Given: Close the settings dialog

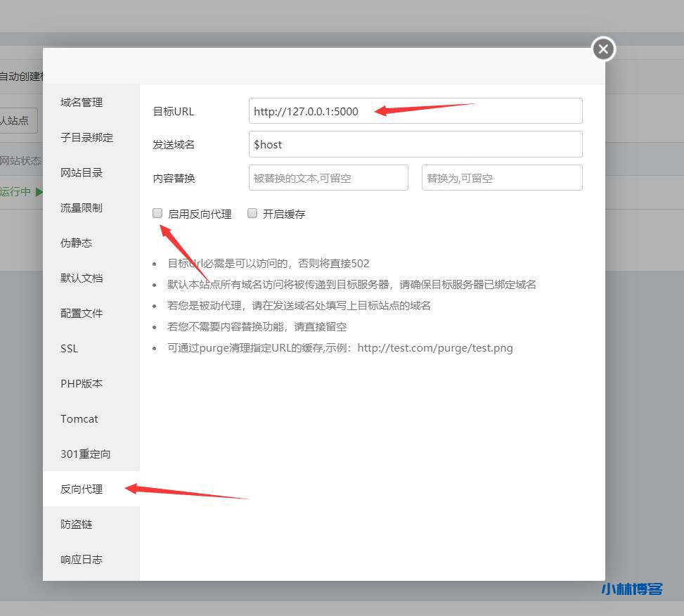Looking at the screenshot, I should click(x=602, y=49).
